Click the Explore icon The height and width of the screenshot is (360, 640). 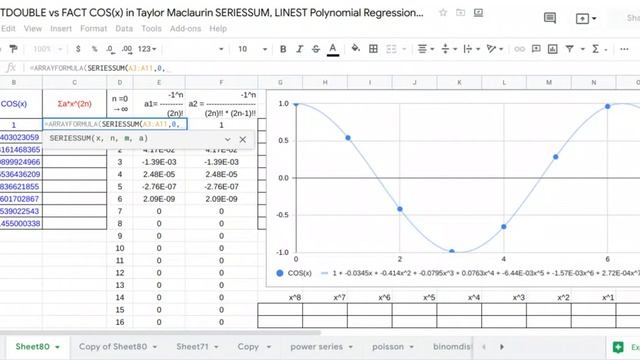pyautogui.click(x=618, y=347)
